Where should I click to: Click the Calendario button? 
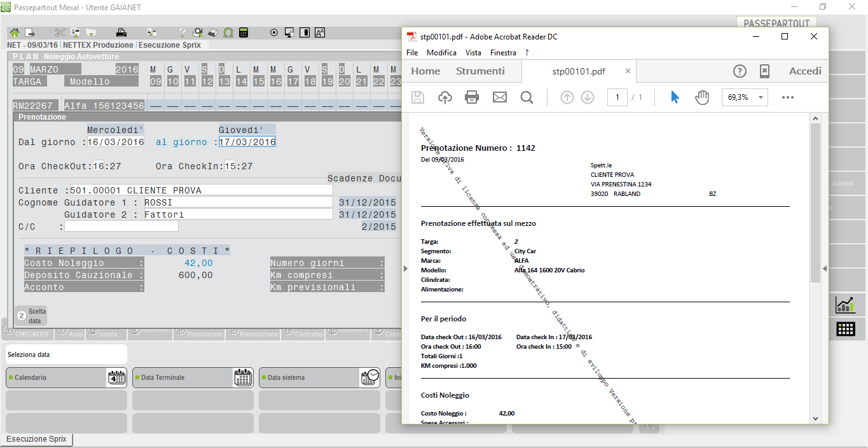(x=66, y=377)
